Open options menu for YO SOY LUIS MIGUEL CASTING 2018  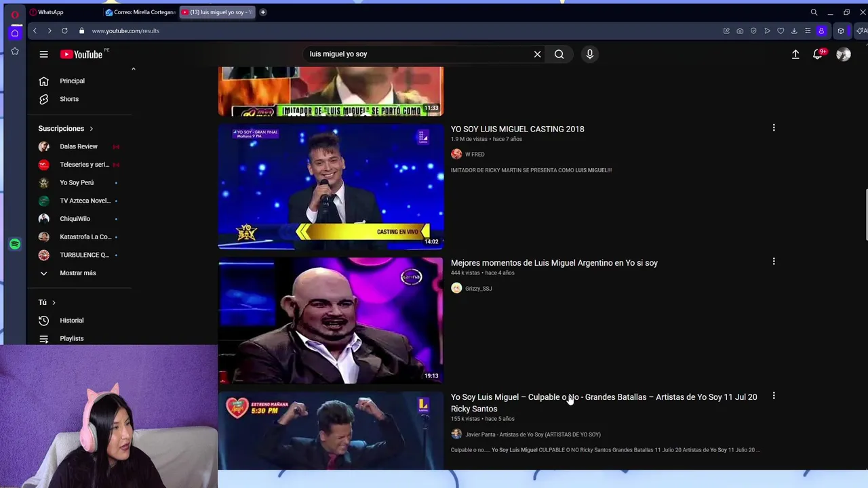pos(774,127)
